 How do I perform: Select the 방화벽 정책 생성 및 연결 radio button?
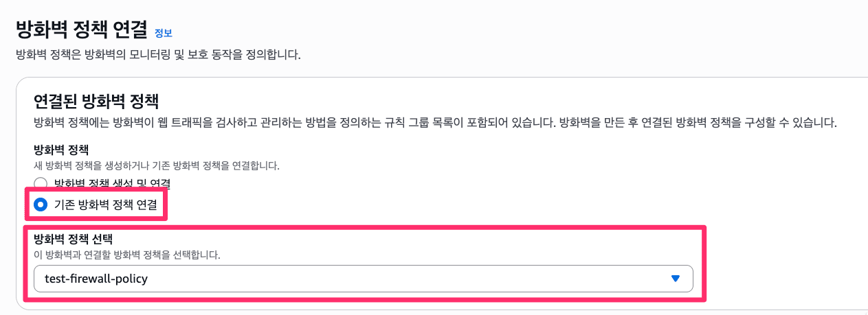pyautogui.click(x=41, y=184)
